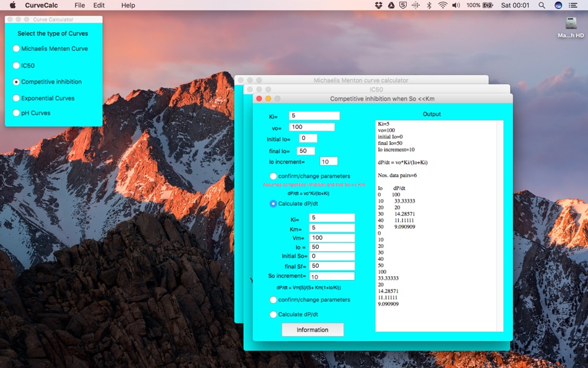Click 'Nos. data pairs=6' in Output
This screenshot has width=588, height=368.
[x=397, y=175]
